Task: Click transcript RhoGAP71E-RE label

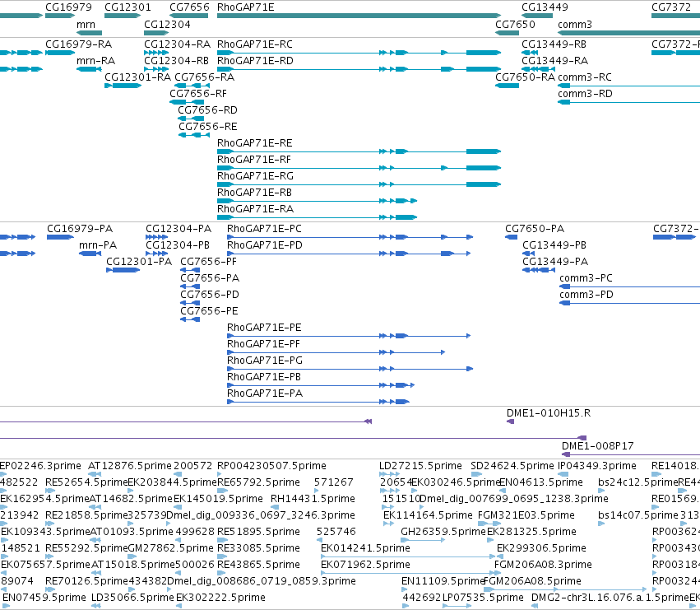Action: click(255, 143)
